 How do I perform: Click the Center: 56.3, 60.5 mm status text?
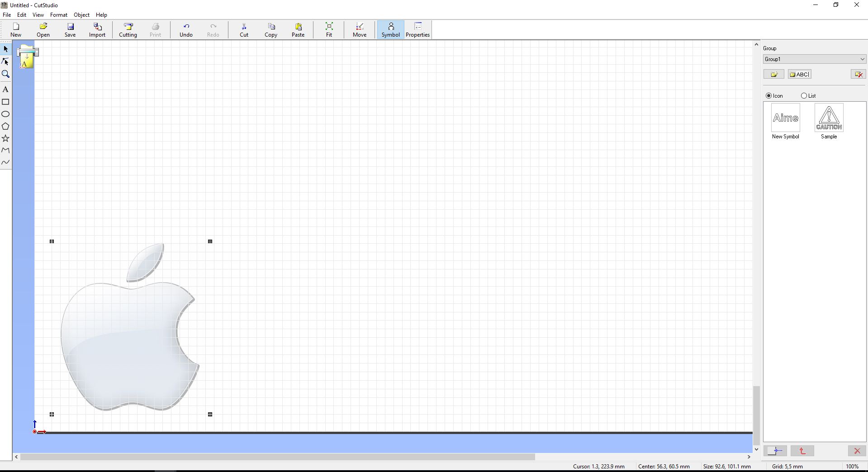point(664,467)
